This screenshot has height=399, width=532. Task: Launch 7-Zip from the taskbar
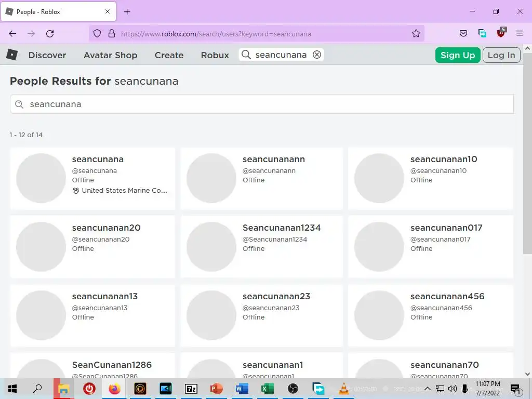coord(191,389)
